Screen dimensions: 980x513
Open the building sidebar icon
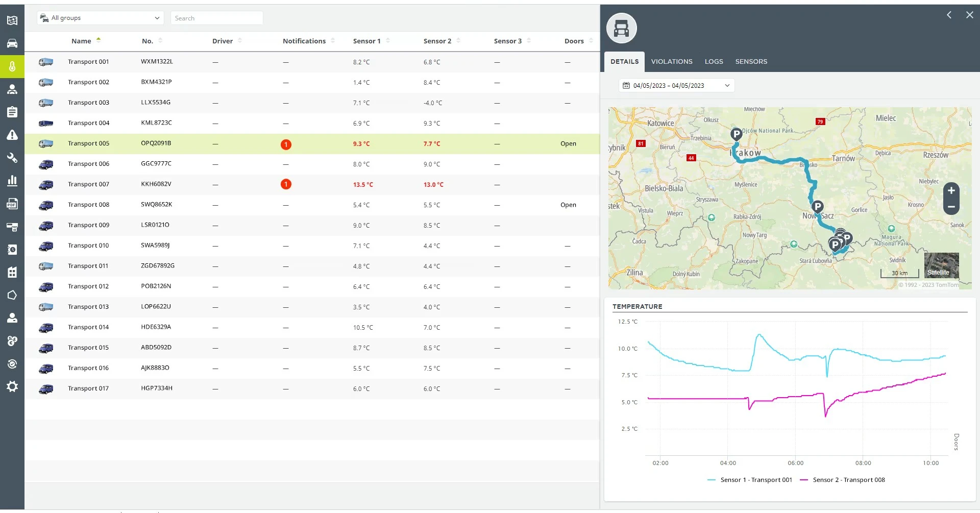pyautogui.click(x=12, y=272)
